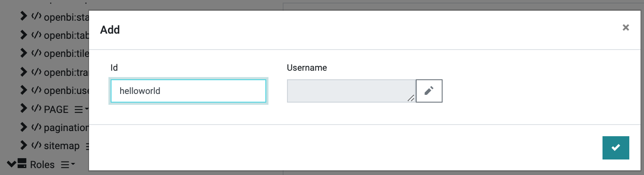644x175 pixels.
Task: Expand the openbi:tile tree node chevron
Action: [24, 53]
